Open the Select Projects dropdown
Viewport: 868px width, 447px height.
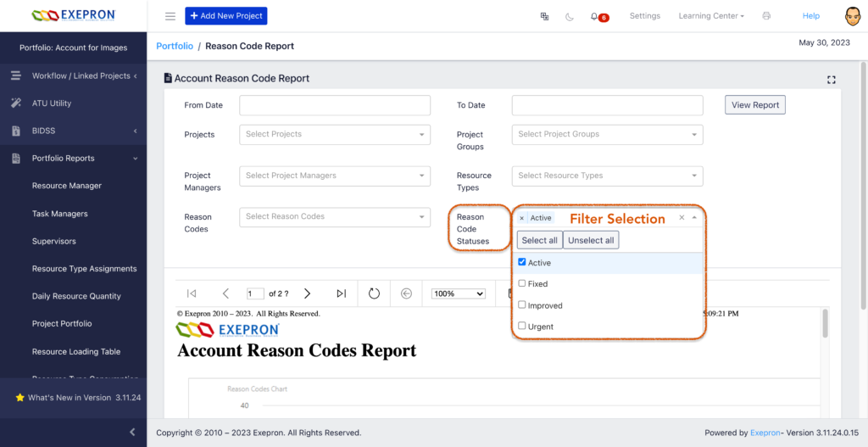pos(335,134)
